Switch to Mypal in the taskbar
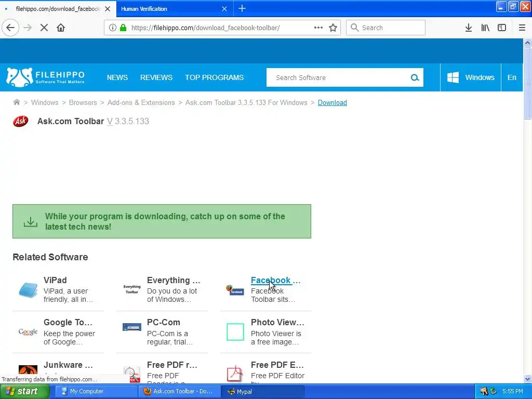 [263, 392]
